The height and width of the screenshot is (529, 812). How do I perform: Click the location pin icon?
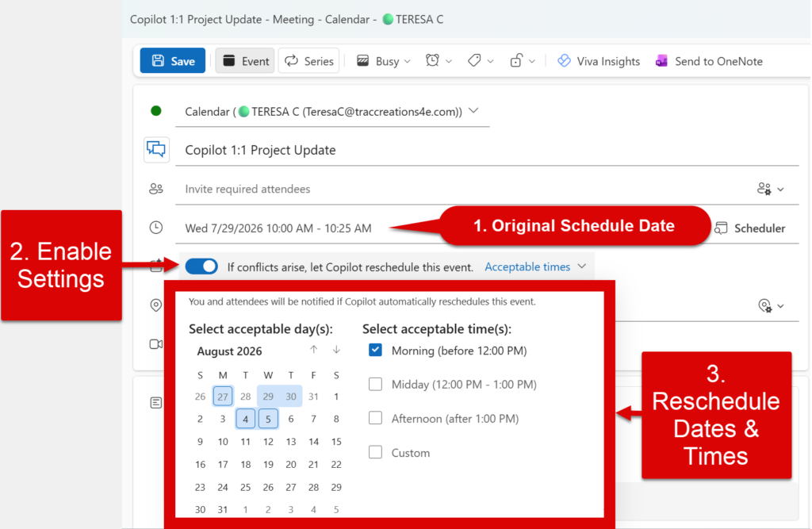155,305
